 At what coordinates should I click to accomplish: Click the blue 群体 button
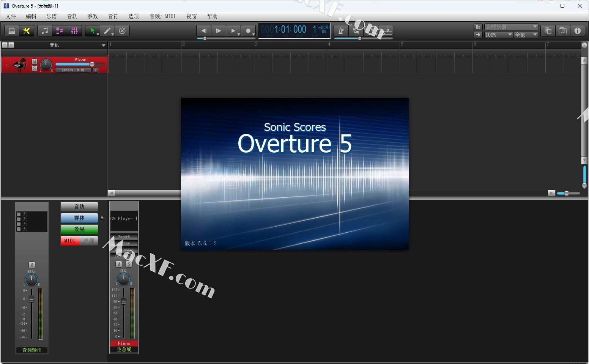coord(79,218)
